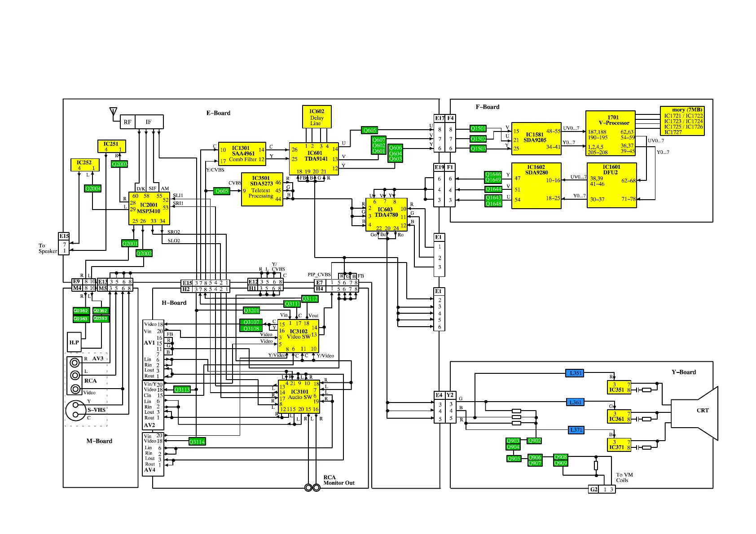The image size is (756, 534).
Task: Click the Q3113 transistor
Action: (182, 390)
